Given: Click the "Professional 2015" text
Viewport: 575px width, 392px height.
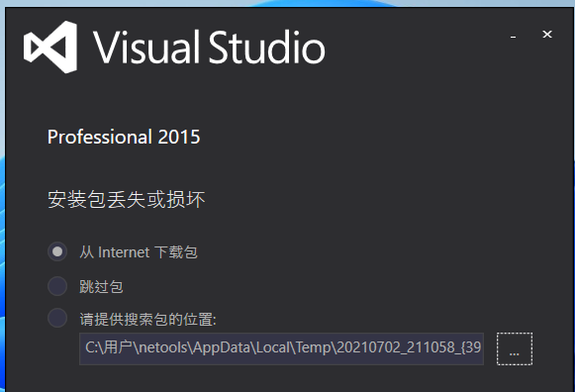Looking at the screenshot, I should click(124, 138).
